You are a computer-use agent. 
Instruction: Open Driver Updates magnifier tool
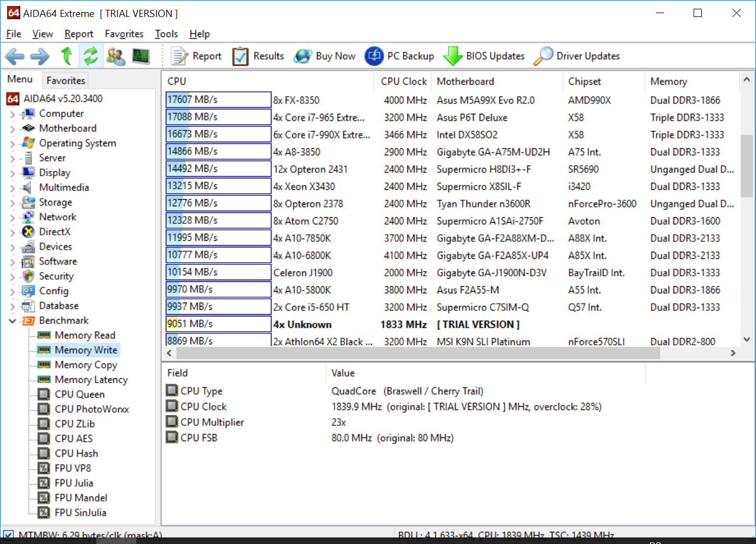[x=543, y=56]
